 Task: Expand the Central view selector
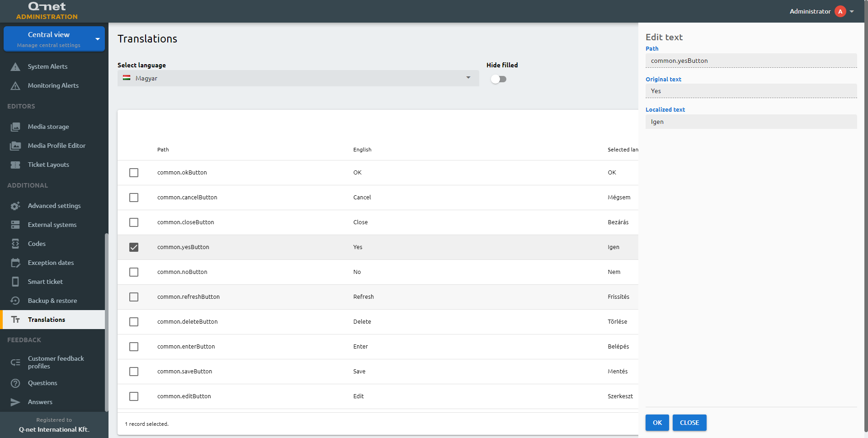[54, 39]
